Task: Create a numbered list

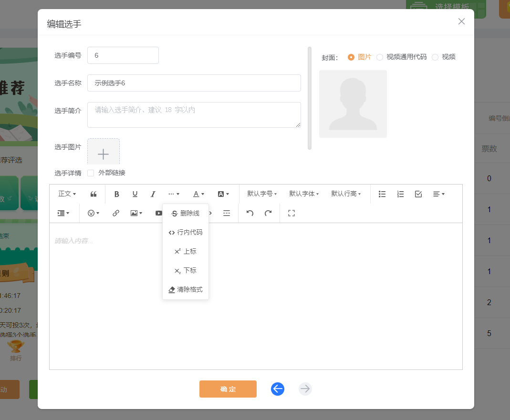Action: point(400,194)
